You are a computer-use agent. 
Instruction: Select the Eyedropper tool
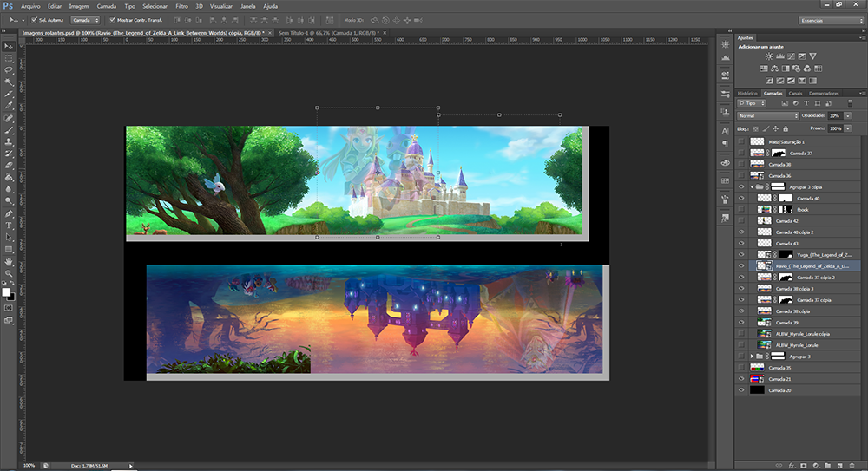pyautogui.click(x=9, y=106)
